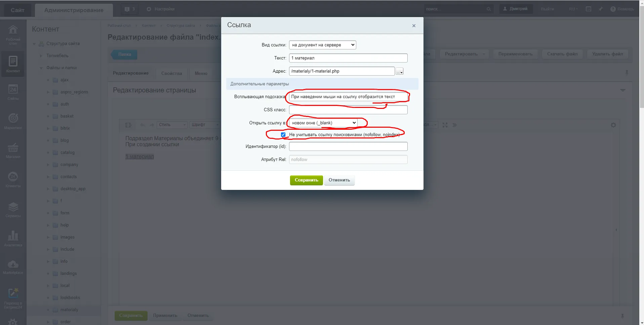This screenshot has height=325, width=644.
Task: Click the CSS class input field
Action: click(x=348, y=110)
